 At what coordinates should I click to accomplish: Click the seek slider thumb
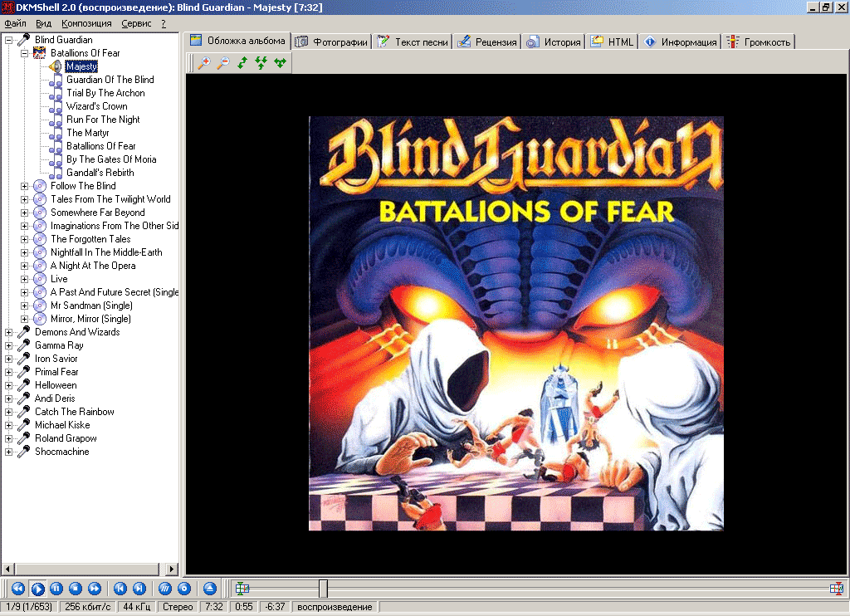coord(323,589)
